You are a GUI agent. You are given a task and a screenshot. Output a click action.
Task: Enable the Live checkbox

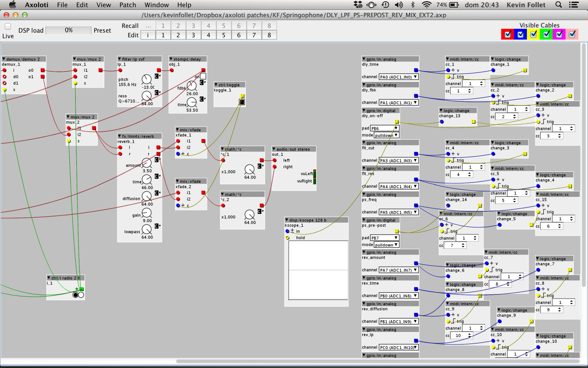tap(8, 26)
